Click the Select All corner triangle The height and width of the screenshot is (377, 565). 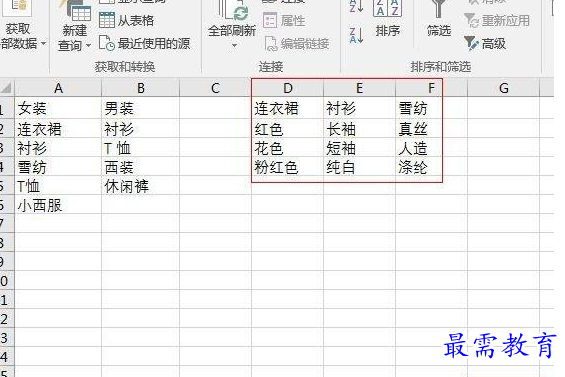[6, 88]
